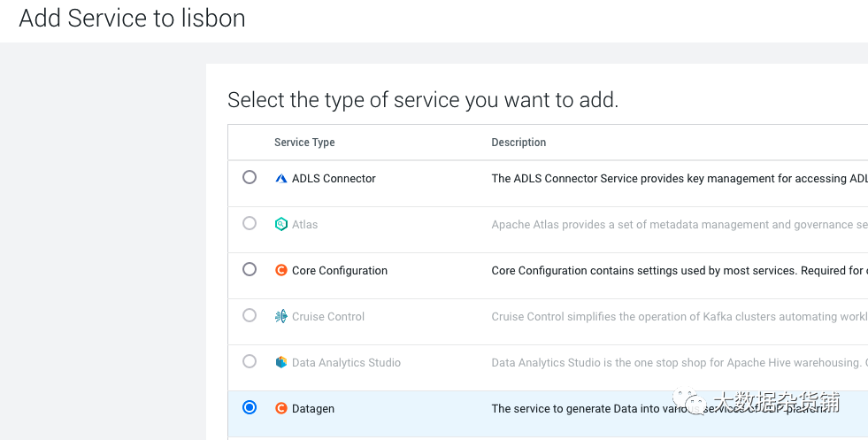Click the Data Analytics Studio label
868x440 pixels.
[x=346, y=362]
